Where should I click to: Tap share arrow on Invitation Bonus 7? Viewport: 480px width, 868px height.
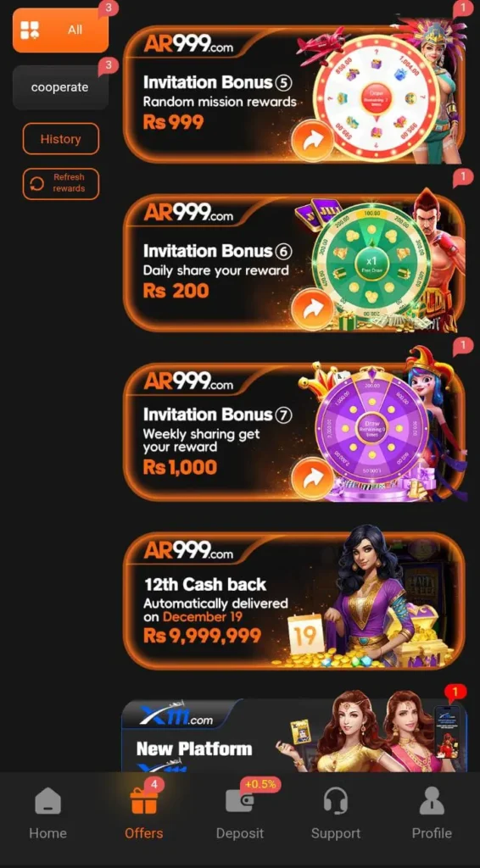coord(313,478)
